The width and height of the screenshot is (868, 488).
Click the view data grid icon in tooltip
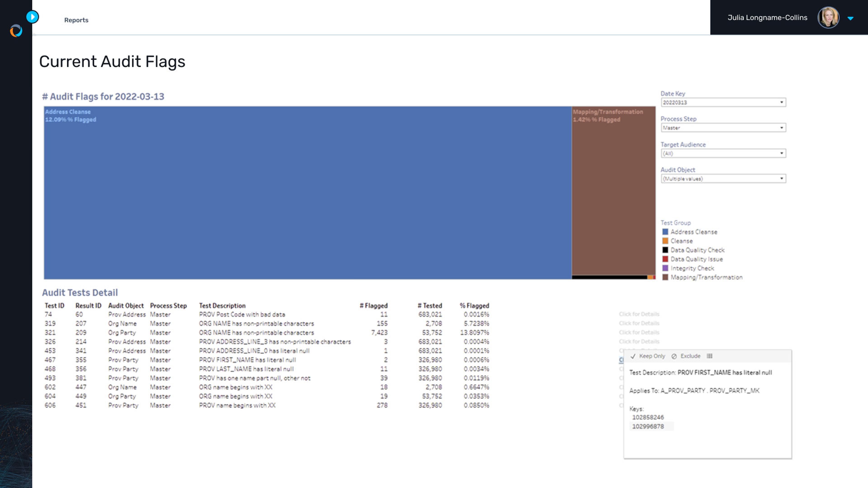(x=710, y=356)
